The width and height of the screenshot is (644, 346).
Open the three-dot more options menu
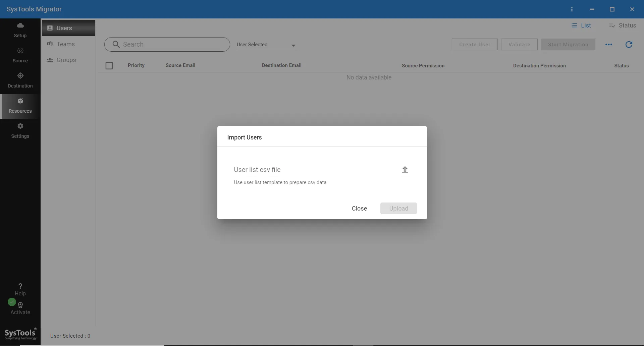[x=609, y=45]
